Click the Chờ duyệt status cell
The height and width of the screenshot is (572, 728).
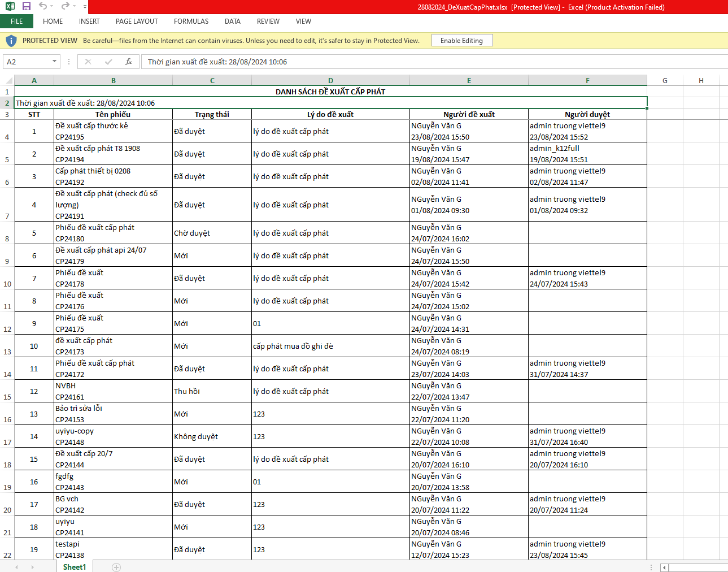(212, 233)
